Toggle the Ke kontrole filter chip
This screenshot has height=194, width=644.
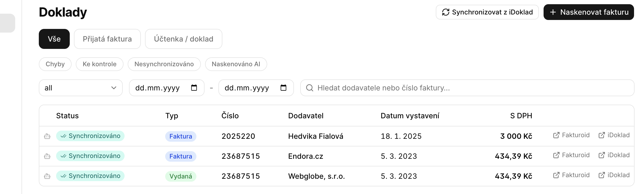coord(100,64)
